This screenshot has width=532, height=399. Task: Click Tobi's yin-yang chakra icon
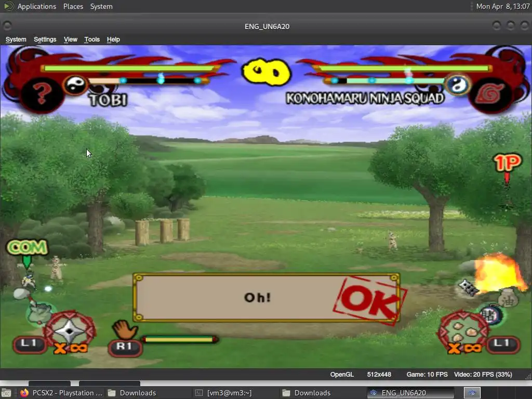[75, 85]
